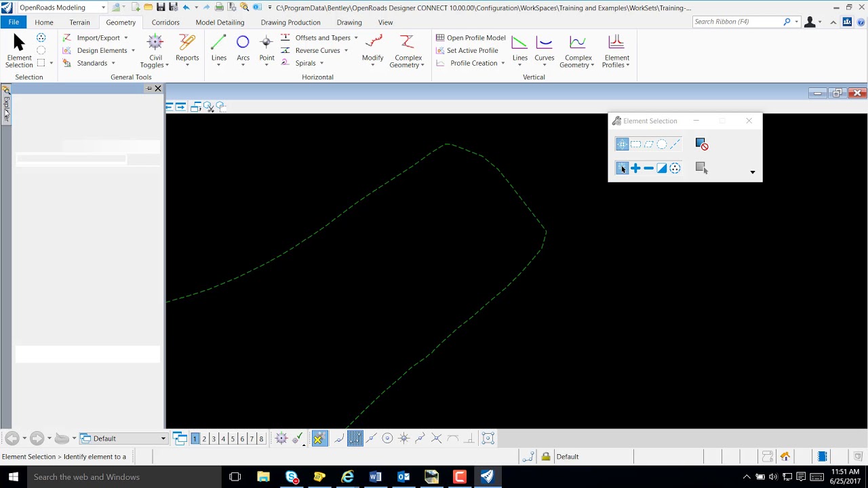
Task: Expand the Standards dropdown
Action: pos(113,63)
